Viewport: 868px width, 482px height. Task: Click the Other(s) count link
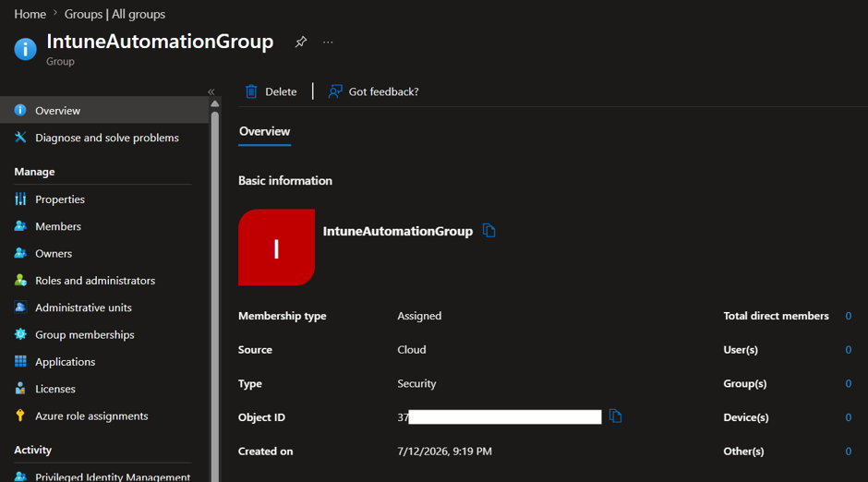pos(848,452)
